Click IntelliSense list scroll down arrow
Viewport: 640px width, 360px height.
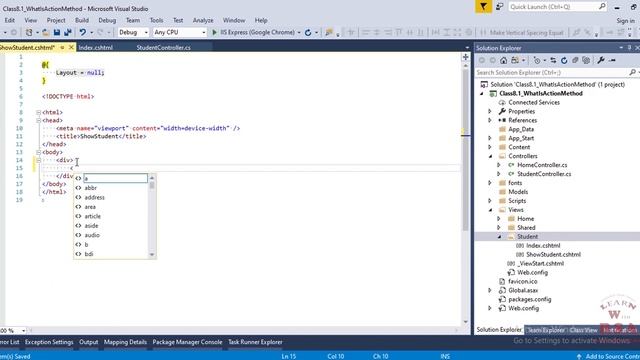point(152,255)
